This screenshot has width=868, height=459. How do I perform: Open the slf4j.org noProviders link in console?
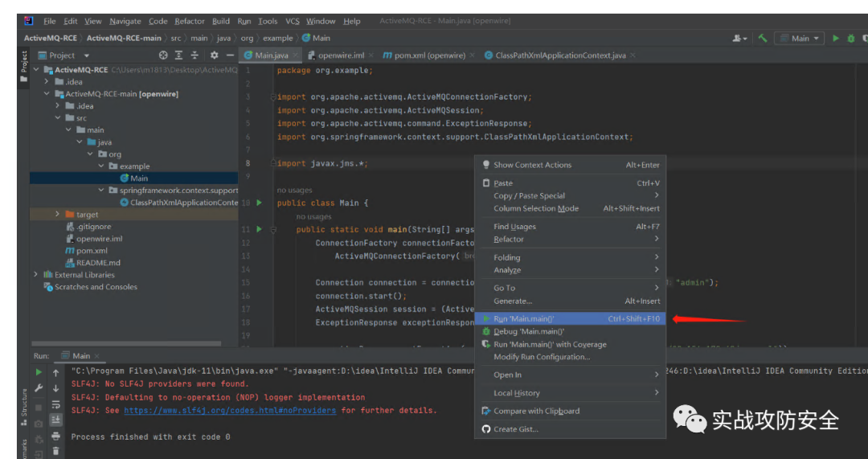click(x=230, y=410)
